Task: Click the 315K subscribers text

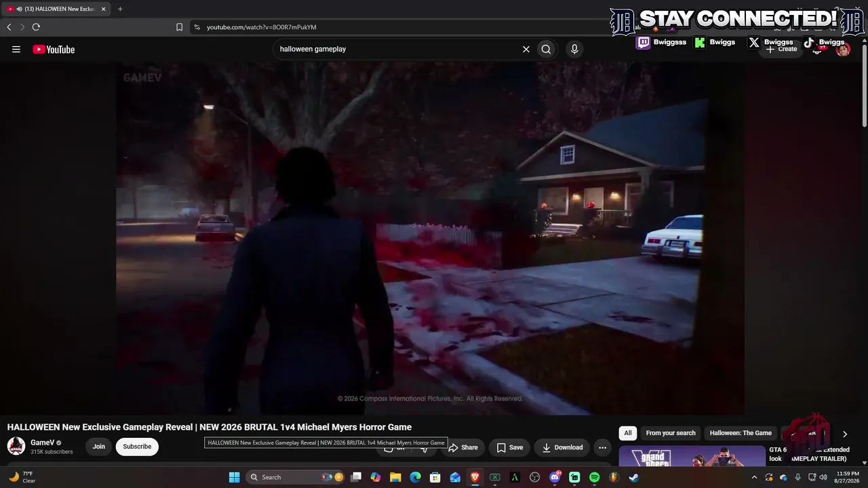Action: [x=52, y=452]
